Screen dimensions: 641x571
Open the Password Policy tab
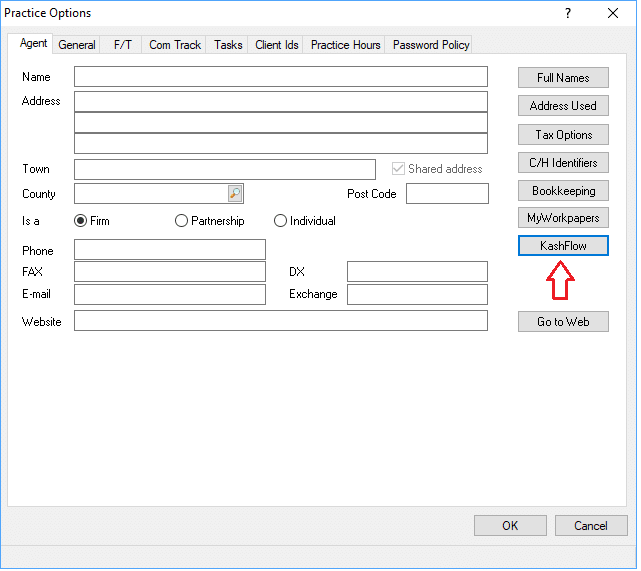pyautogui.click(x=430, y=45)
